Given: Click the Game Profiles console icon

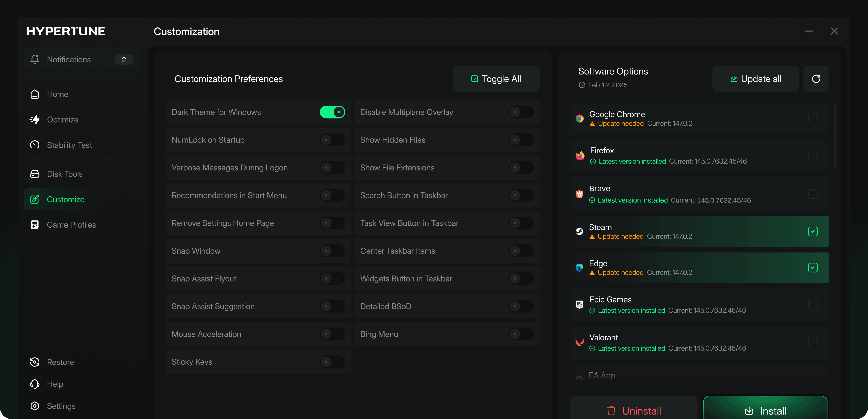Looking at the screenshot, I should coord(35,225).
